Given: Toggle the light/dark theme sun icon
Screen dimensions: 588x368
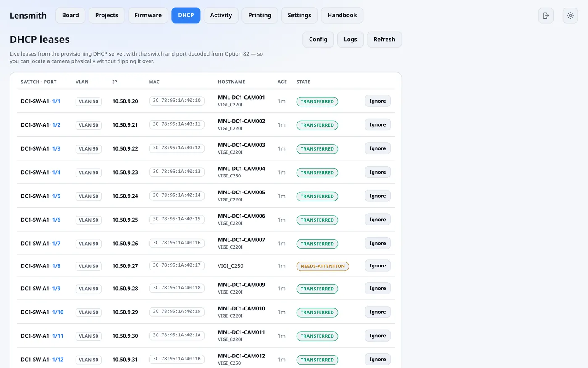Looking at the screenshot, I should point(570,16).
